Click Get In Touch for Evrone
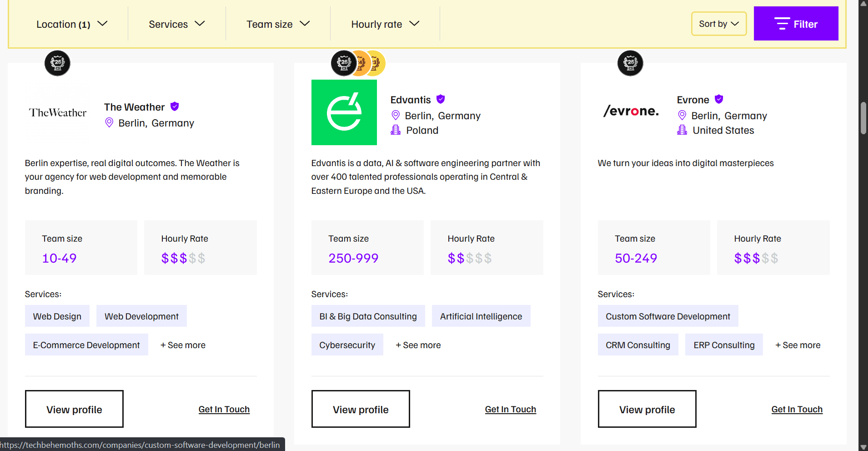 [x=797, y=409]
